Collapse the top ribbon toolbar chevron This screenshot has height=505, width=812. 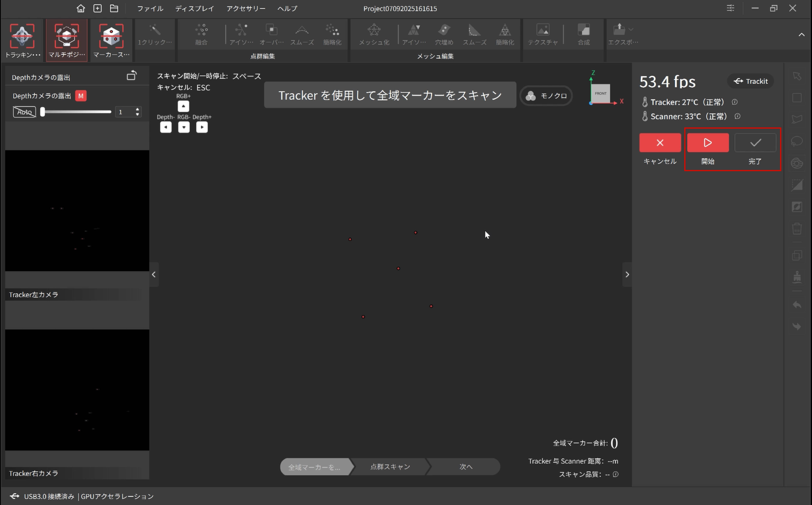click(x=801, y=35)
